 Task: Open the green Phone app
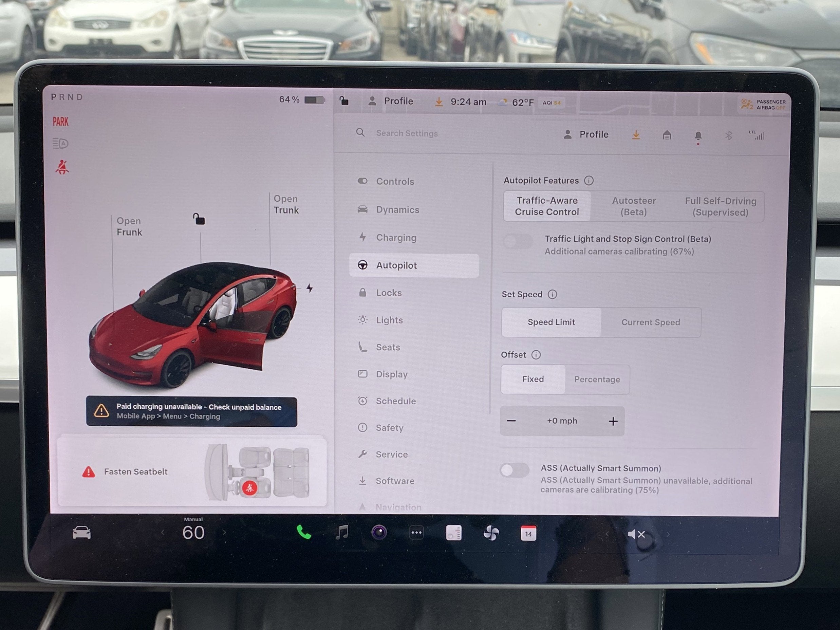tap(304, 532)
